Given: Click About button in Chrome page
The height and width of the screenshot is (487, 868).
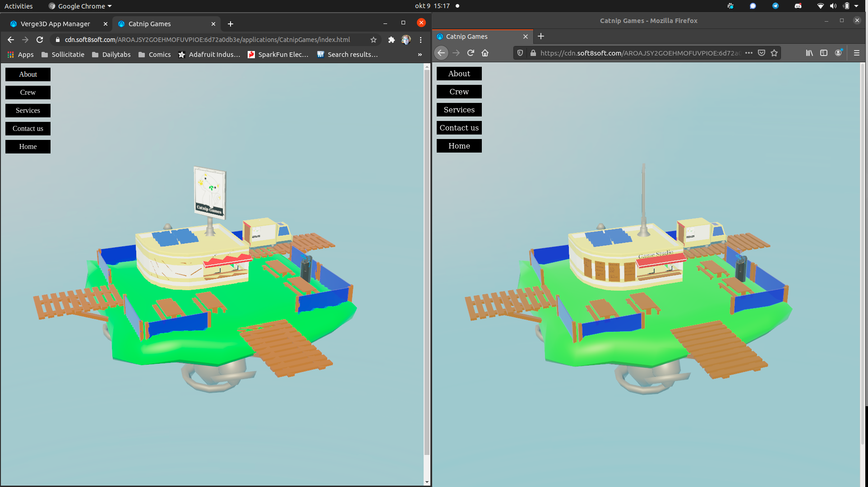Looking at the screenshot, I should 28,74.
